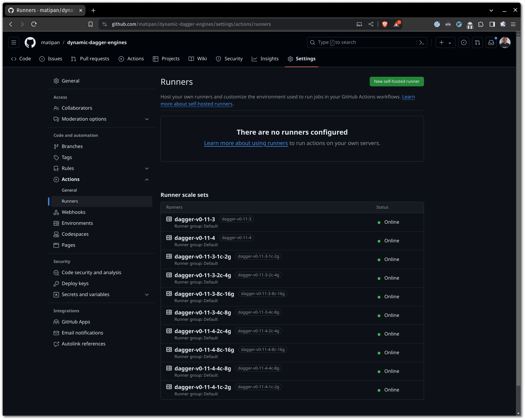Expand Secrets and variables section
This screenshot has width=525, height=420.
point(147,294)
